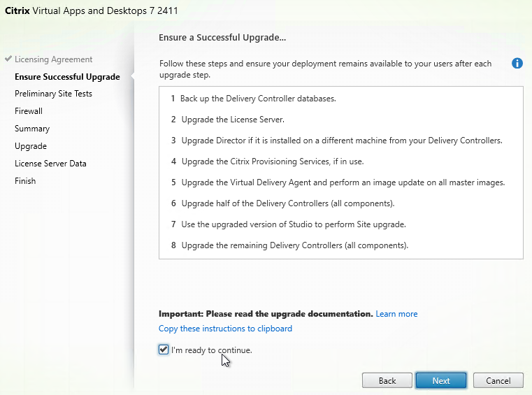Select the Licensing Agreement step
This screenshot has height=395, width=532.
pyautogui.click(x=53, y=59)
